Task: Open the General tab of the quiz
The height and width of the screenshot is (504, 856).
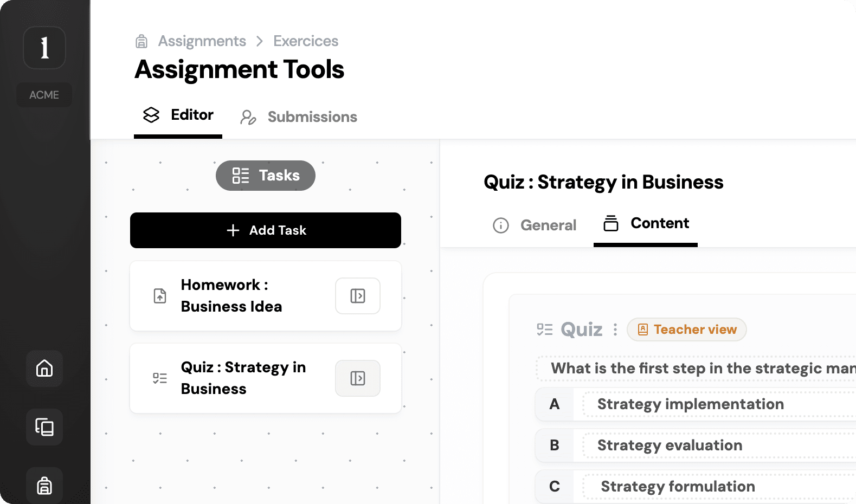Action: [x=535, y=225]
